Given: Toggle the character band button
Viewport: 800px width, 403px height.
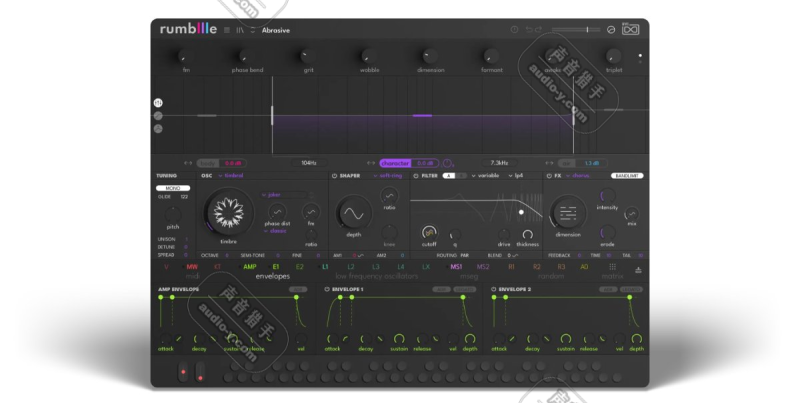Looking at the screenshot, I should pyautogui.click(x=395, y=163).
